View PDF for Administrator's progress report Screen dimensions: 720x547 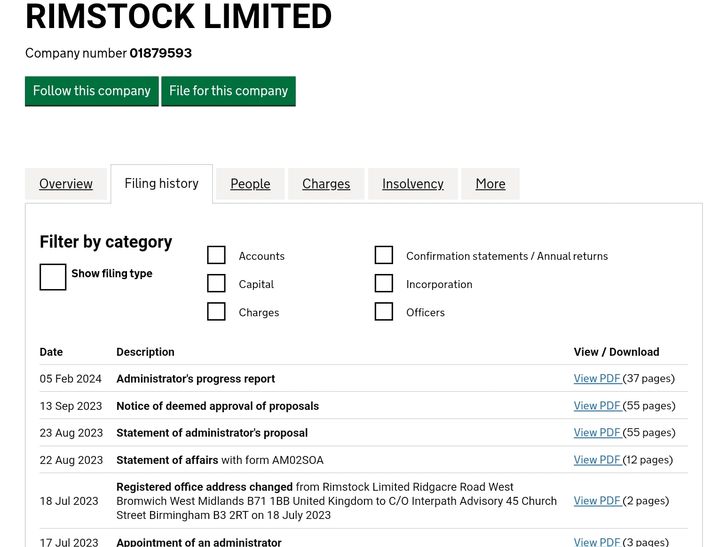[x=597, y=379]
